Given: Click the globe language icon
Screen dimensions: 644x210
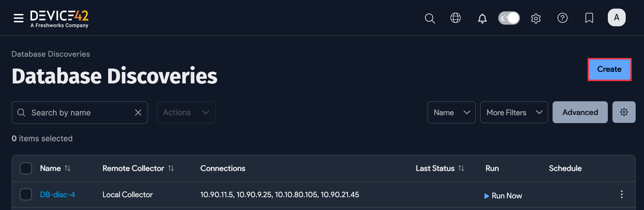Looking at the screenshot, I should point(455,18).
